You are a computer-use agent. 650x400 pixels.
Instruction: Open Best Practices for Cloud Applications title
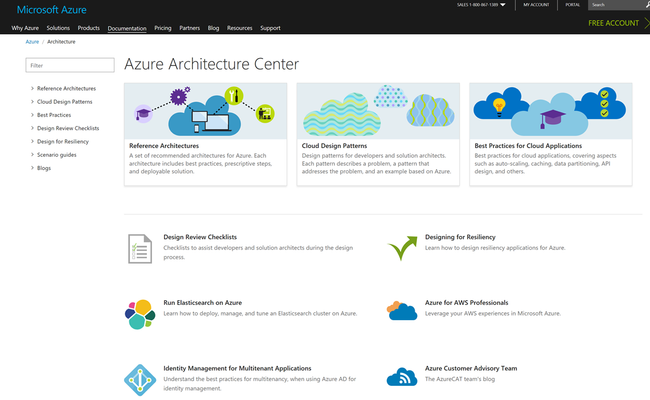tap(528, 145)
